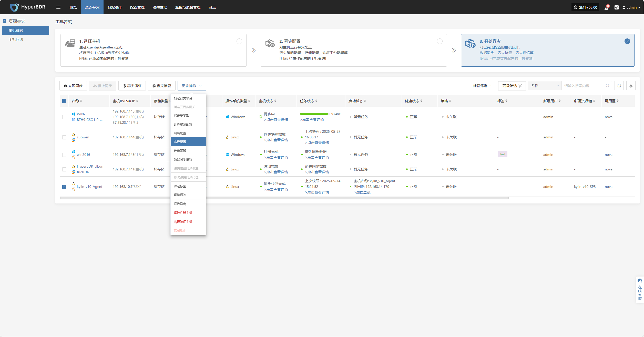644x337 pixels.
Task: Sort the name column
Action: [x=81, y=101]
